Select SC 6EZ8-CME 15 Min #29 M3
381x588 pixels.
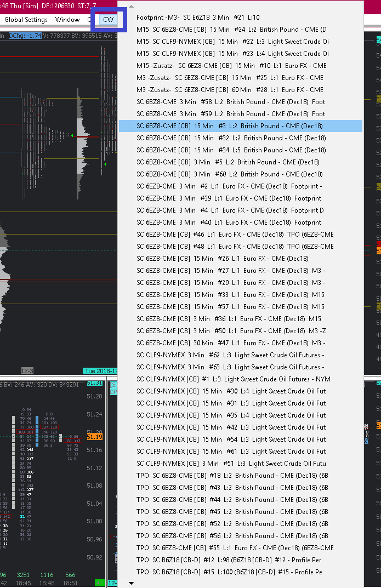(x=241, y=282)
